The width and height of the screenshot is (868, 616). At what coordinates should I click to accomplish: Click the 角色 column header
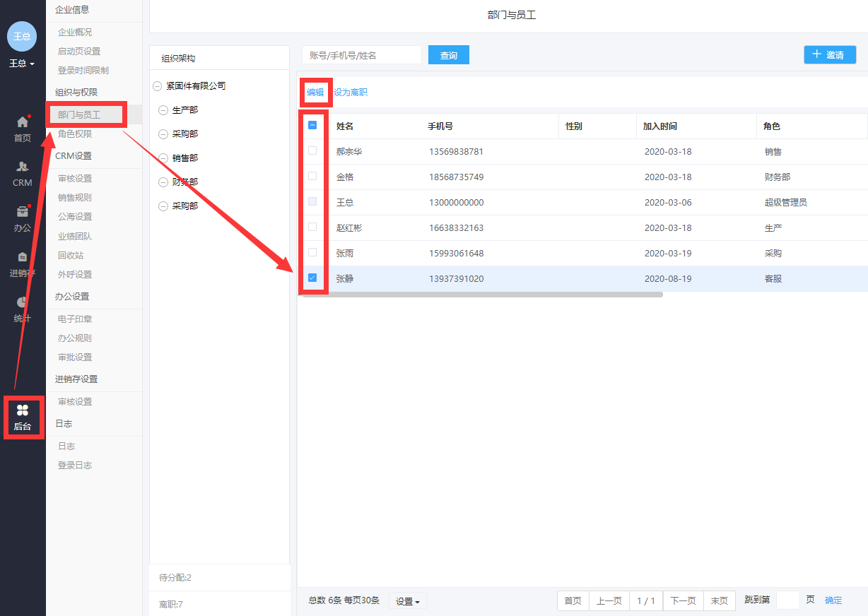point(772,126)
